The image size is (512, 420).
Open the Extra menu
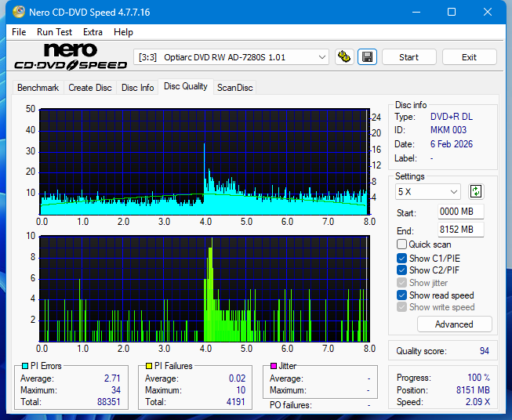[93, 32]
